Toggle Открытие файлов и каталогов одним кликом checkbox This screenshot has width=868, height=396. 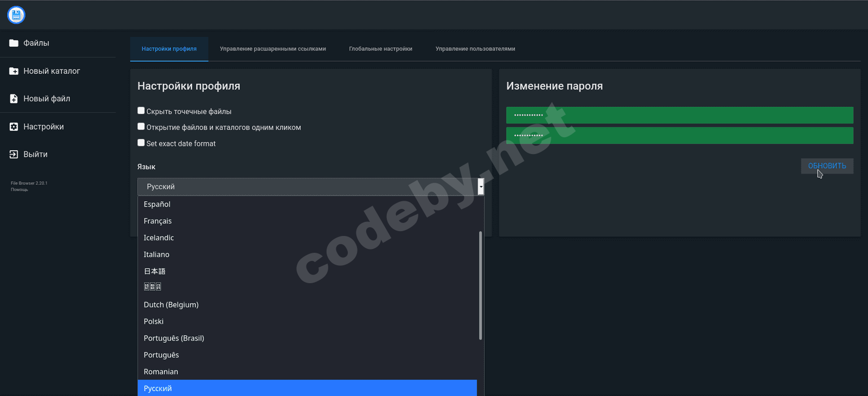[x=141, y=126]
